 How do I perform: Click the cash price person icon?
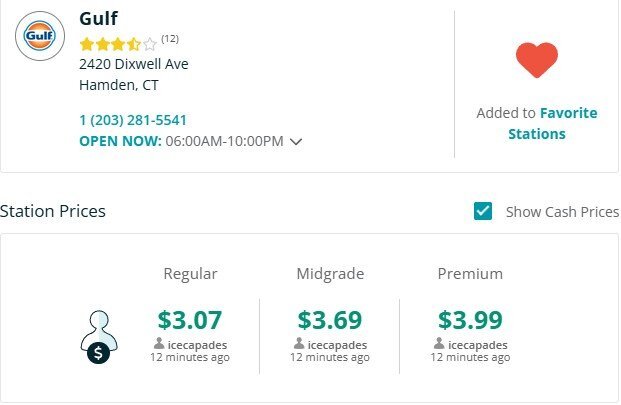99,337
